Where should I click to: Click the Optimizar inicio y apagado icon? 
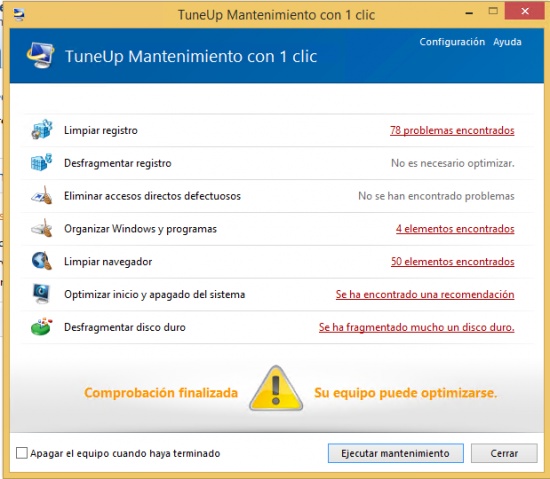pos(41,294)
